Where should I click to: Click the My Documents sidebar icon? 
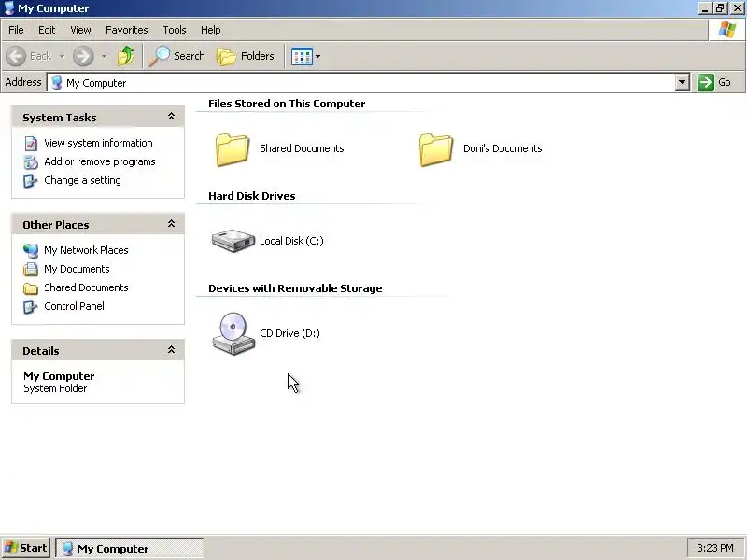(31, 269)
